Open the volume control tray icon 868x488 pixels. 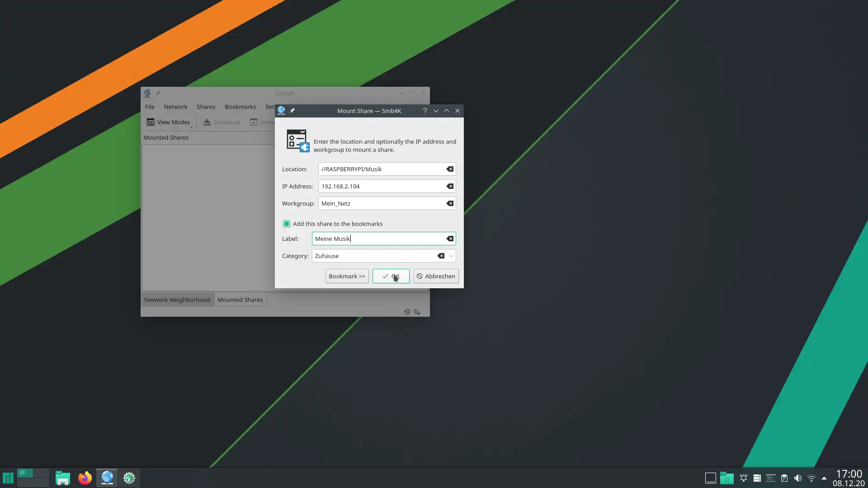[798, 478]
